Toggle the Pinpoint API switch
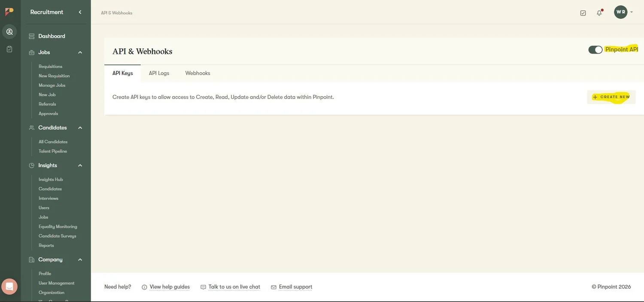Viewport: 644px width, 302px height. [594, 48]
